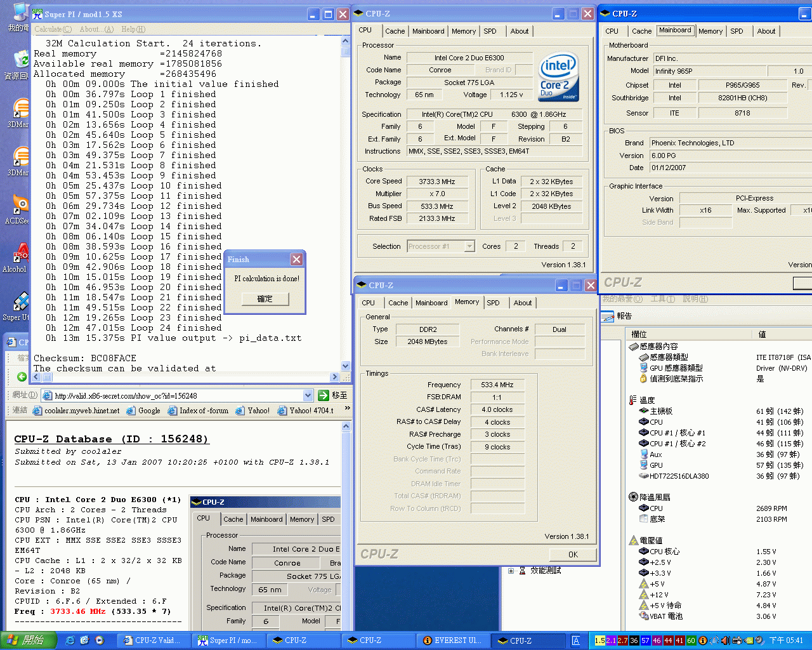Select the VBAT 電池 voltage row

pyautogui.click(x=661, y=616)
